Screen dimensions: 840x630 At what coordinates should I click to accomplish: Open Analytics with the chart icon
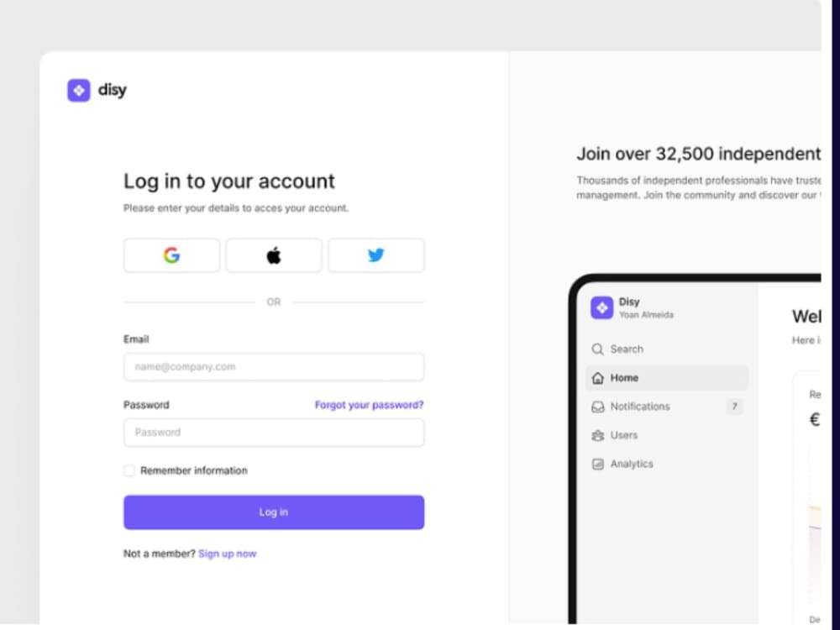click(x=597, y=464)
